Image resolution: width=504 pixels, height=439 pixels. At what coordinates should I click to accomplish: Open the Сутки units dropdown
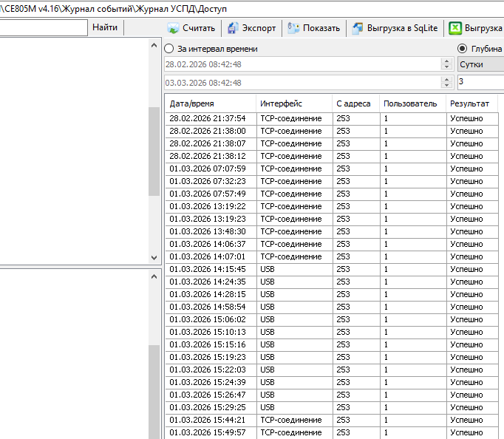(x=480, y=64)
